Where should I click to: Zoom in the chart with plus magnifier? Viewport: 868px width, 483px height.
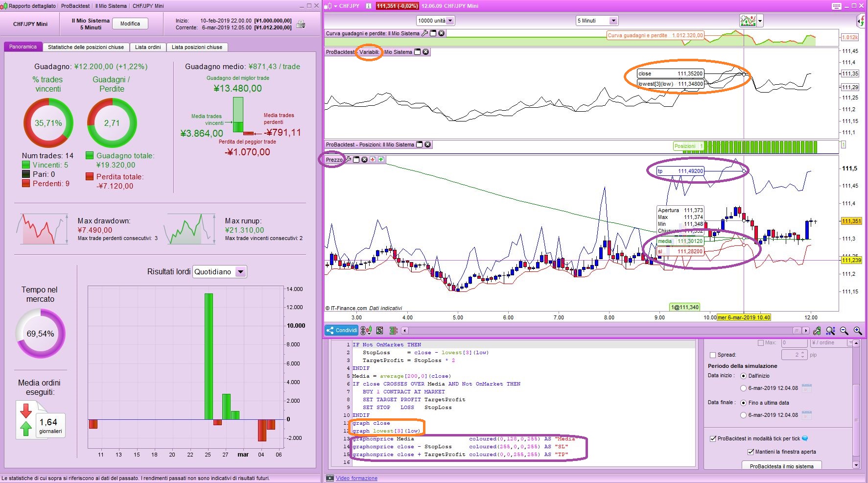tap(858, 331)
